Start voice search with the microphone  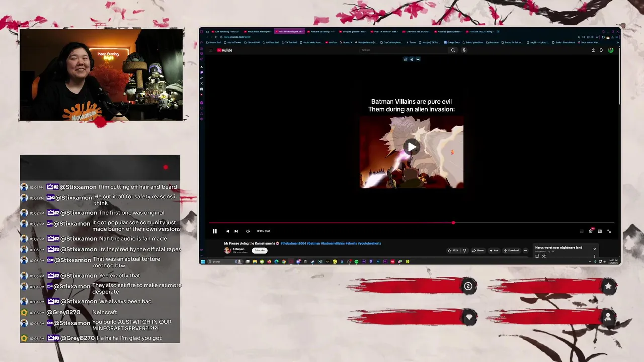(464, 50)
